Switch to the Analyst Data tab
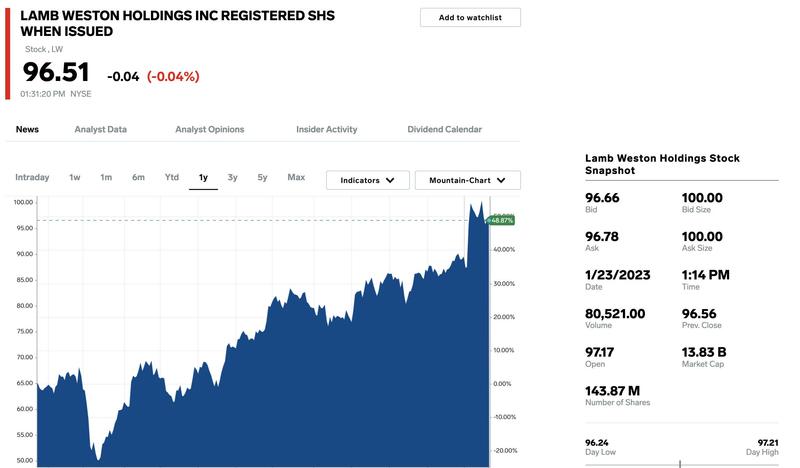800x468 pixels. (x=101, y=129)
